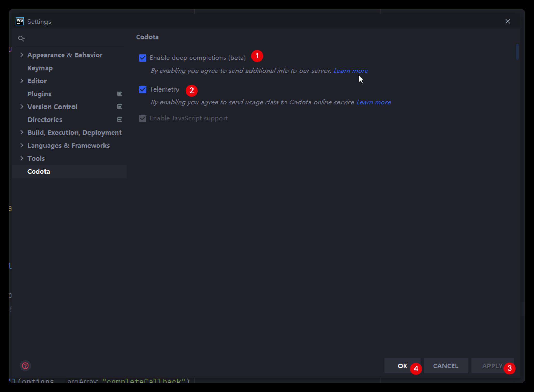Click the search/magnifier icon in settings
The width and height of the screenshot is (534, 392).
(x=21, y=39)
